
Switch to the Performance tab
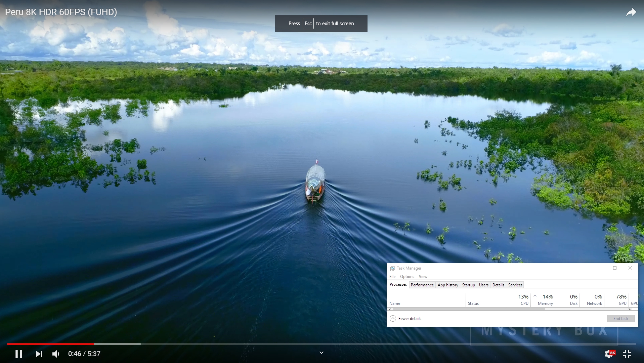pos(422,285)
